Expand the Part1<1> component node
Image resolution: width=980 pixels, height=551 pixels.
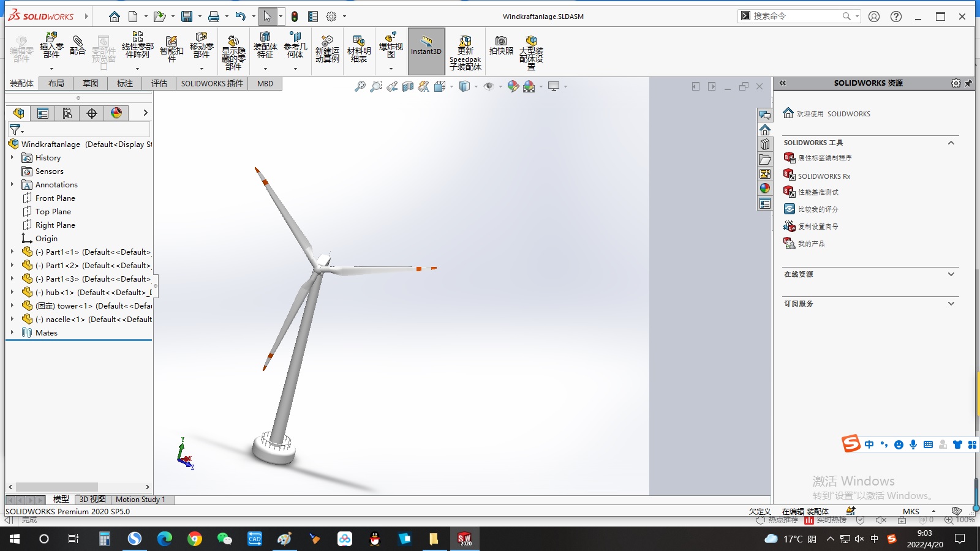[12, 252]
